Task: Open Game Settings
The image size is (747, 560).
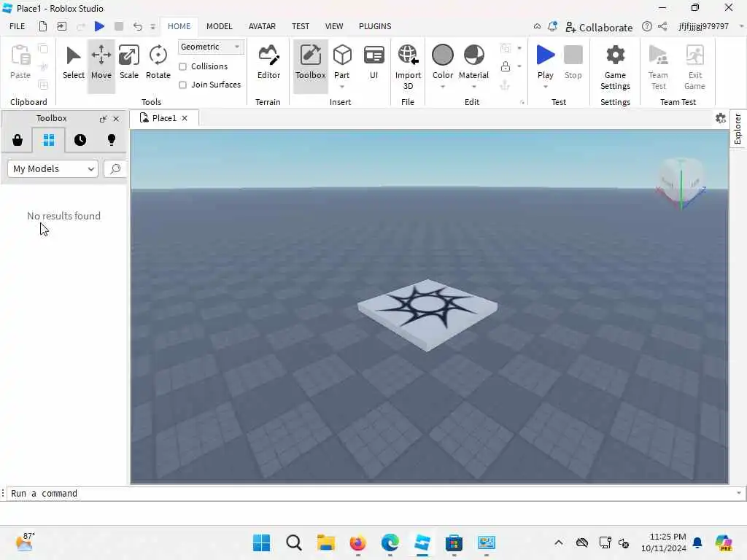Action: [615, 66]
